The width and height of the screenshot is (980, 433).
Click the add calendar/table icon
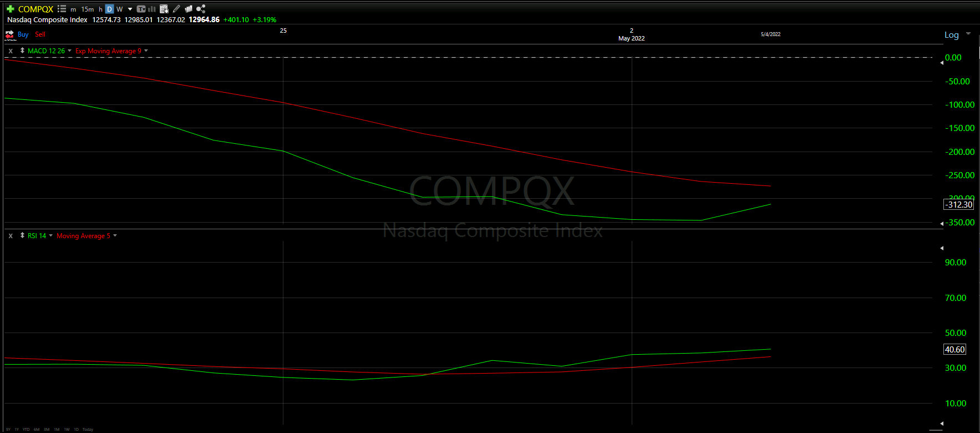click(164, 9)
